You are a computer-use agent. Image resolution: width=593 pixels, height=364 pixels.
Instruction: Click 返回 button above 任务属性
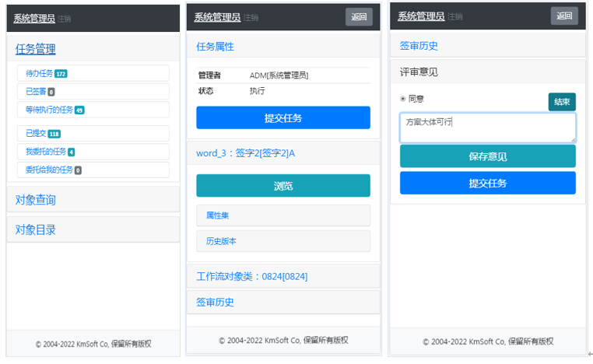point(359,17)
